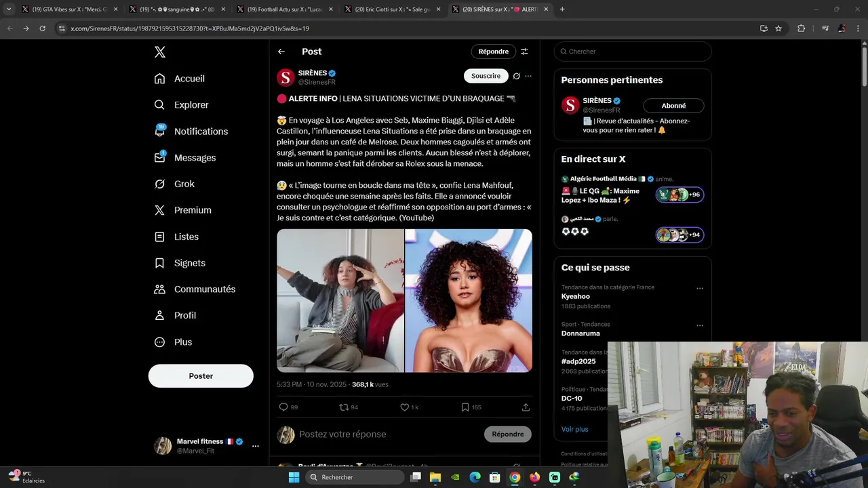
Task: Open post's three-dot more menu
Action: [528, 76]
